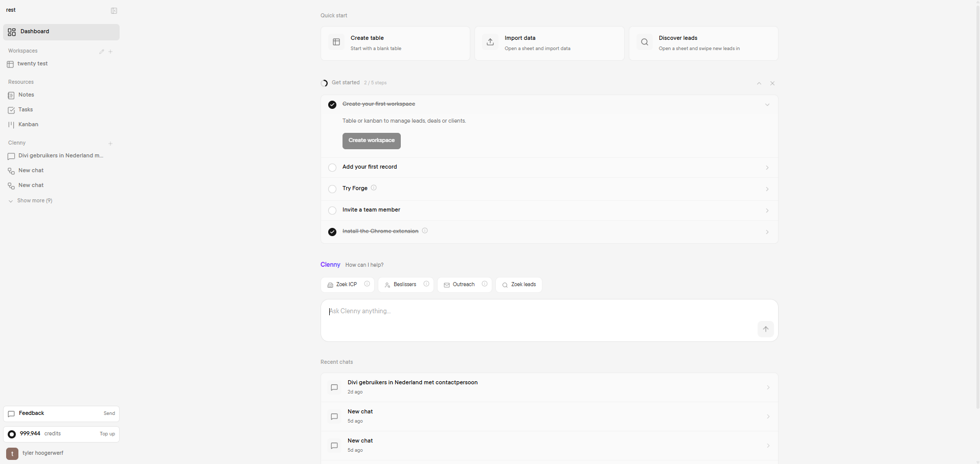Collapse the sidebar with the panel icon
The image size is (980, 464).
[x=114, y=11]
